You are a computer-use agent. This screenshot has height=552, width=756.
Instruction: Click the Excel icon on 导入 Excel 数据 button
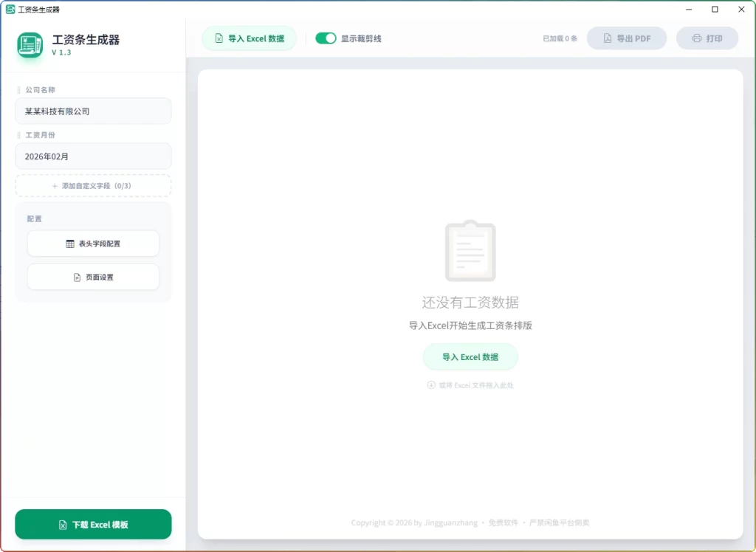218,38
